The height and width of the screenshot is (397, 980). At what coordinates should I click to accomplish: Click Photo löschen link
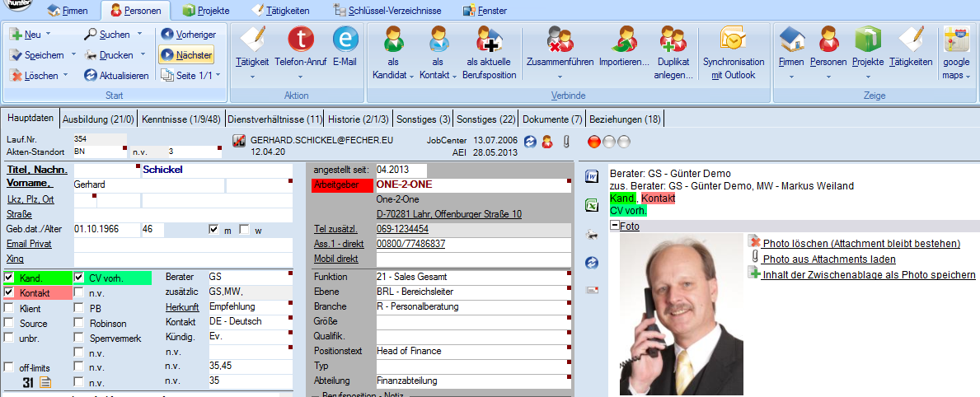(x=861, y=243)
